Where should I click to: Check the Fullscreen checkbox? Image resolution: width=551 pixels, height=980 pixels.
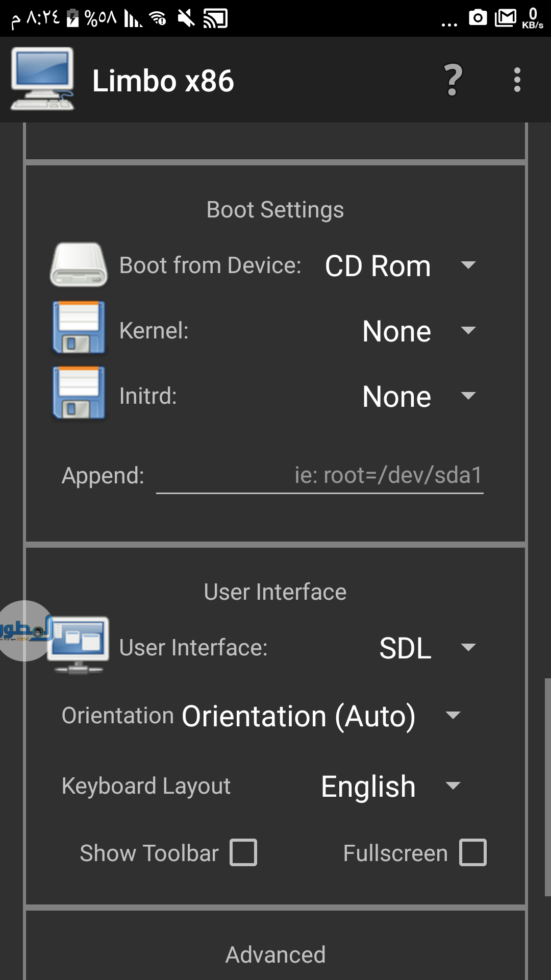(473, 852)
